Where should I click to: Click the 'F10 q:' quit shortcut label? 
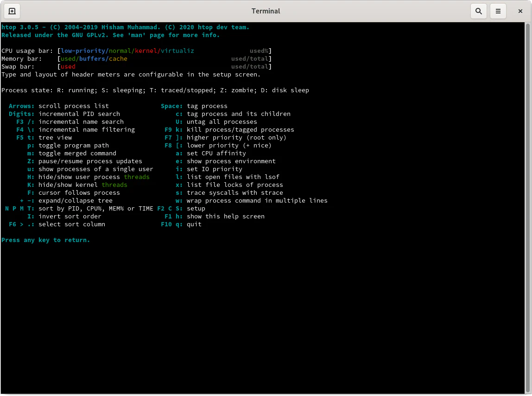coord(171,224)
